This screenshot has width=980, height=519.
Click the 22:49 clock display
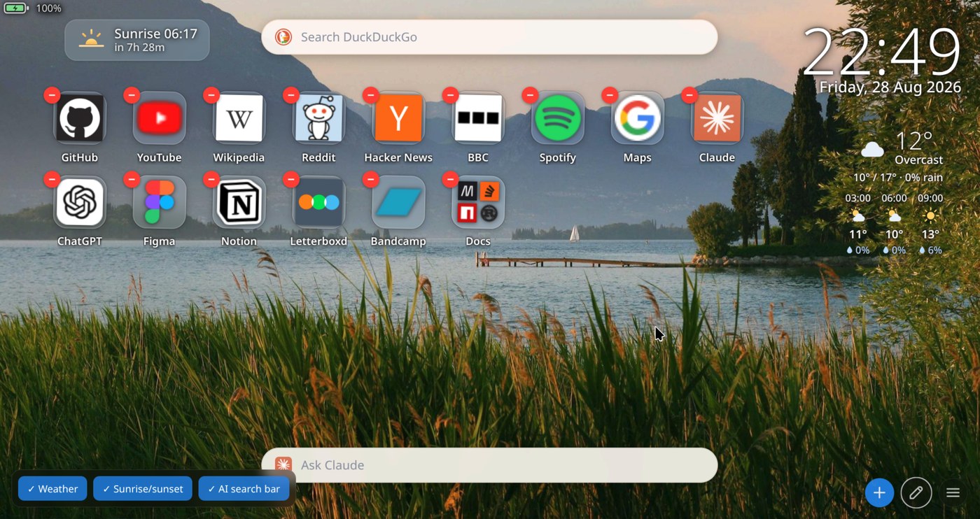tap(883, 52)
